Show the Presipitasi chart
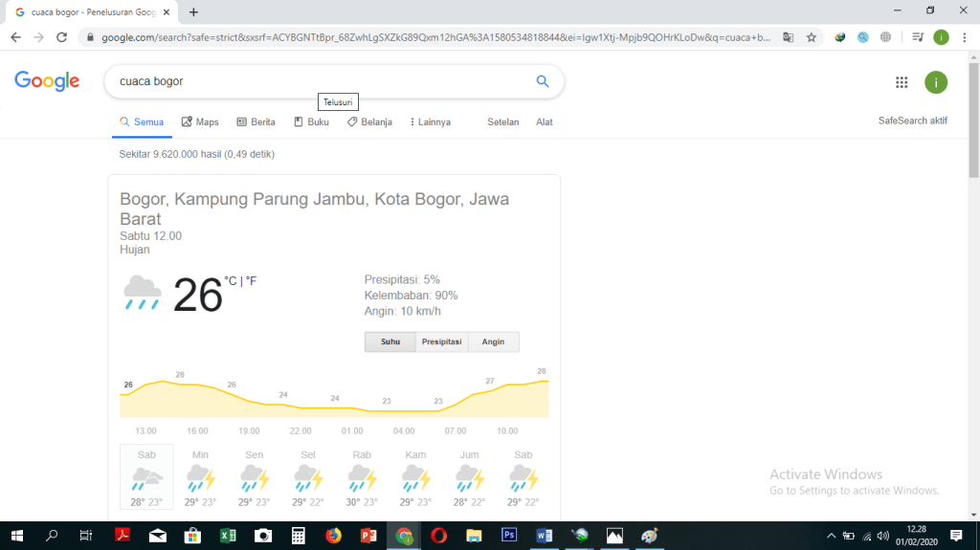The height and width of the screenshot is (550, 980). click(x=442, y=341)
